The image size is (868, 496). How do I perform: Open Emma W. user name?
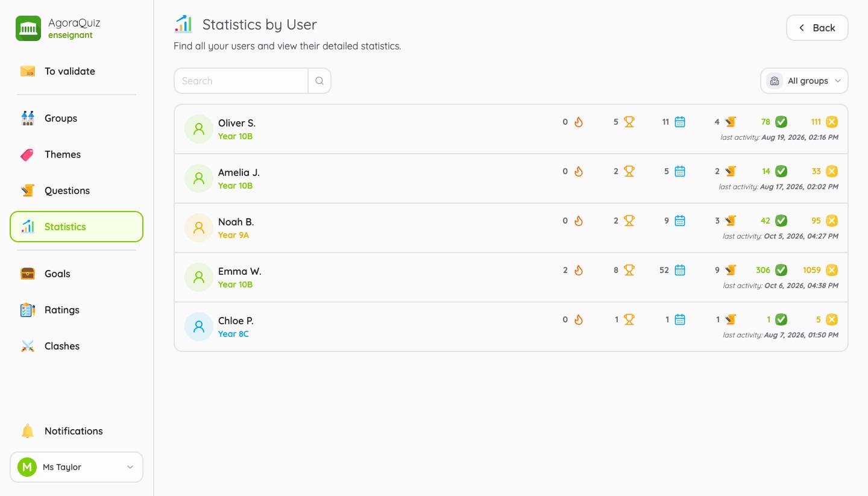tap(240, 271)
